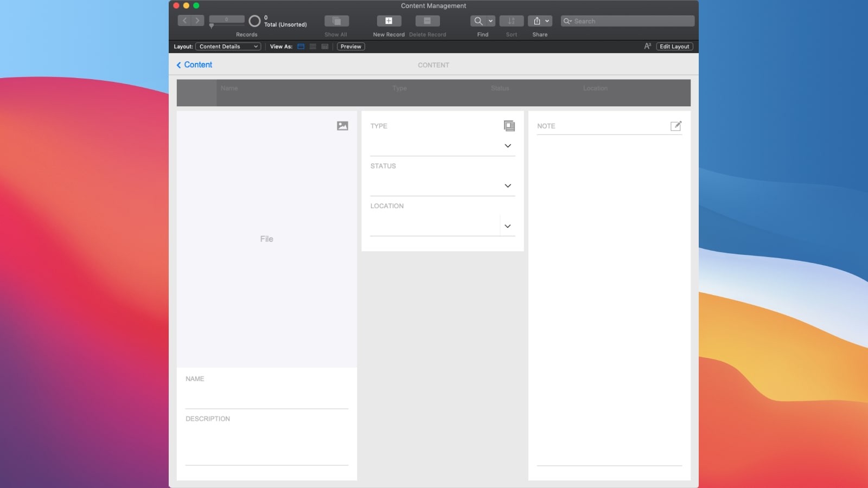Click the Type list icon

(509, 126)
